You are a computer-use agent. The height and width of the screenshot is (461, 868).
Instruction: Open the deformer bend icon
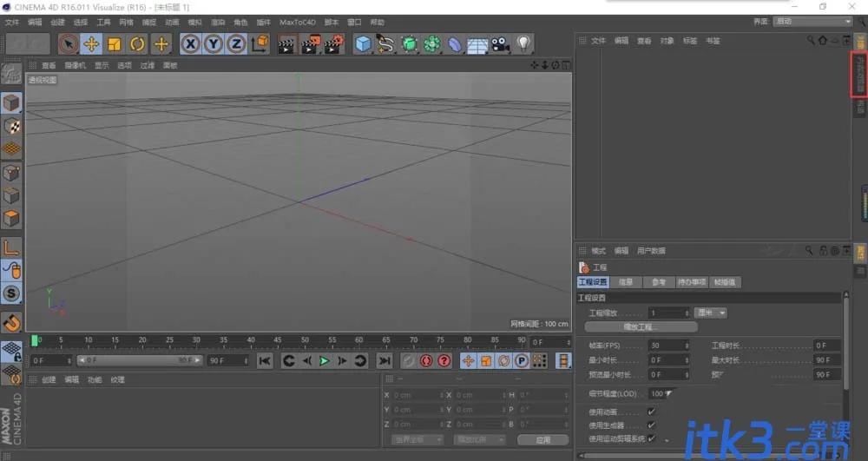(455, 43)
